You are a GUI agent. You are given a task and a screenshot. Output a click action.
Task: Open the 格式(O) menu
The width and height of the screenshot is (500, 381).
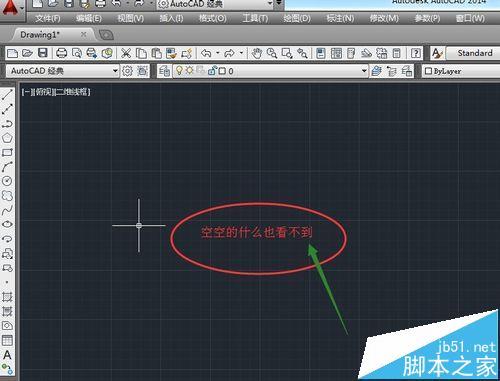[213, 19]
